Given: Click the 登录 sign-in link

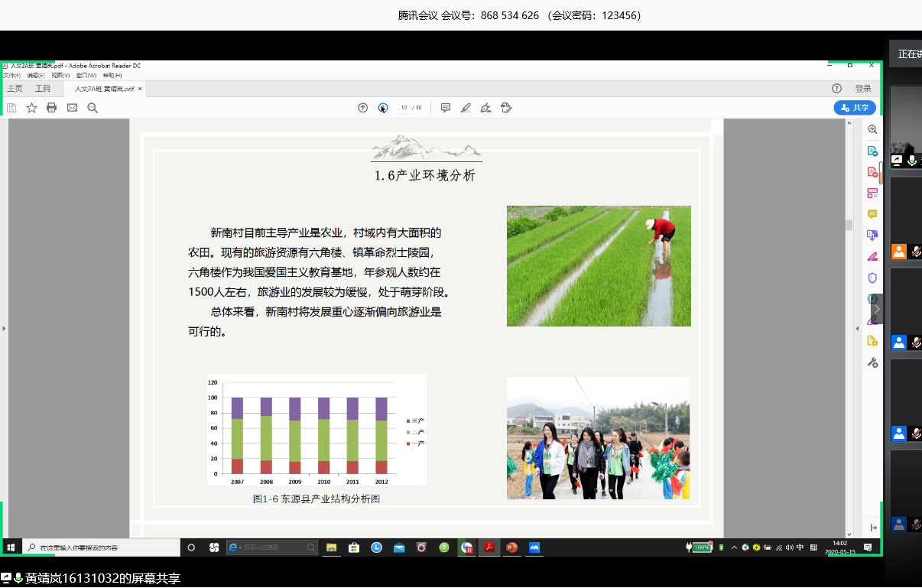Looking at the screenshot, I should pyautogui.click(x=863, y=89).
